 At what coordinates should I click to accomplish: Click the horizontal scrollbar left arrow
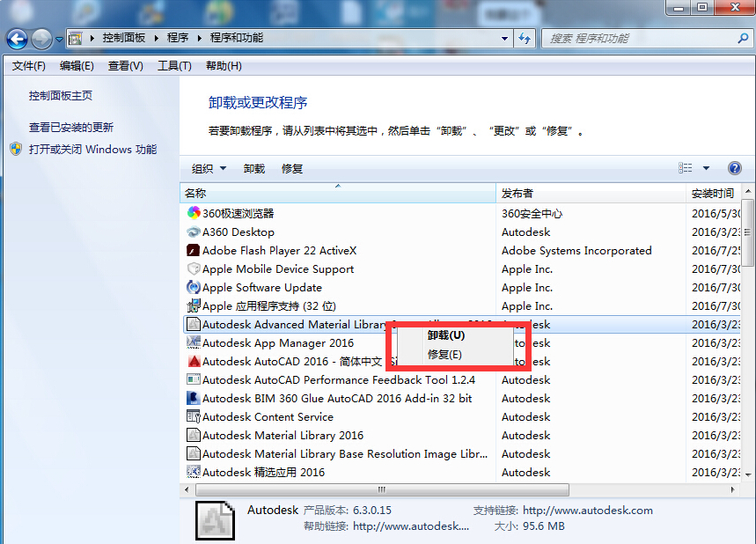pyautogui.click(x=187, y=489)
